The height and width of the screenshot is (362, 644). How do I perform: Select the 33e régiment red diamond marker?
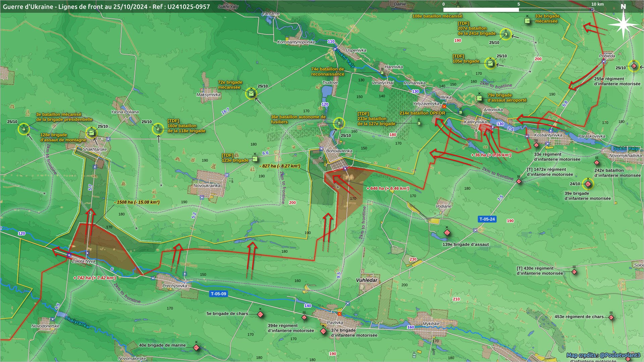point(536,145)
